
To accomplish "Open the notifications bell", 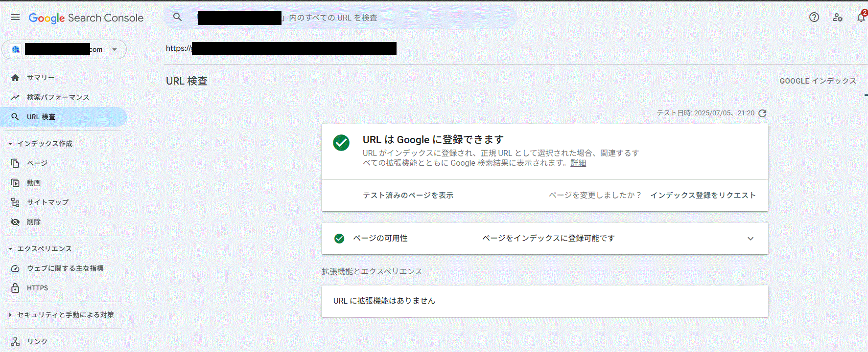I will click(861, 17).
